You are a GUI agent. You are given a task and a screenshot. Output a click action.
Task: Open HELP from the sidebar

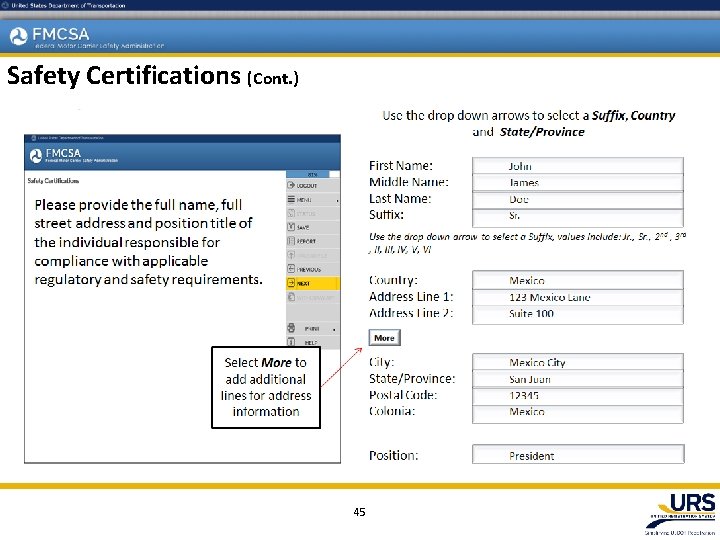click(x=312, y=343)
